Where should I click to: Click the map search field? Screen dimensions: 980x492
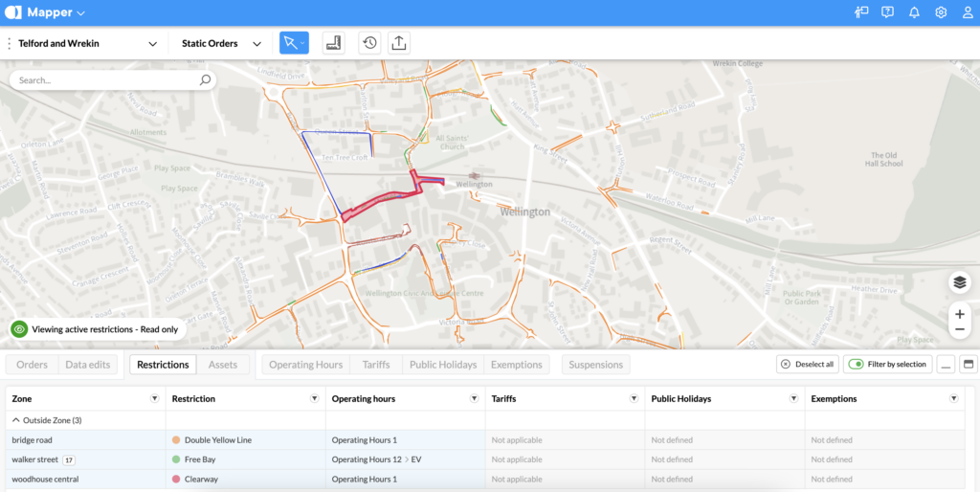[105, 80]
